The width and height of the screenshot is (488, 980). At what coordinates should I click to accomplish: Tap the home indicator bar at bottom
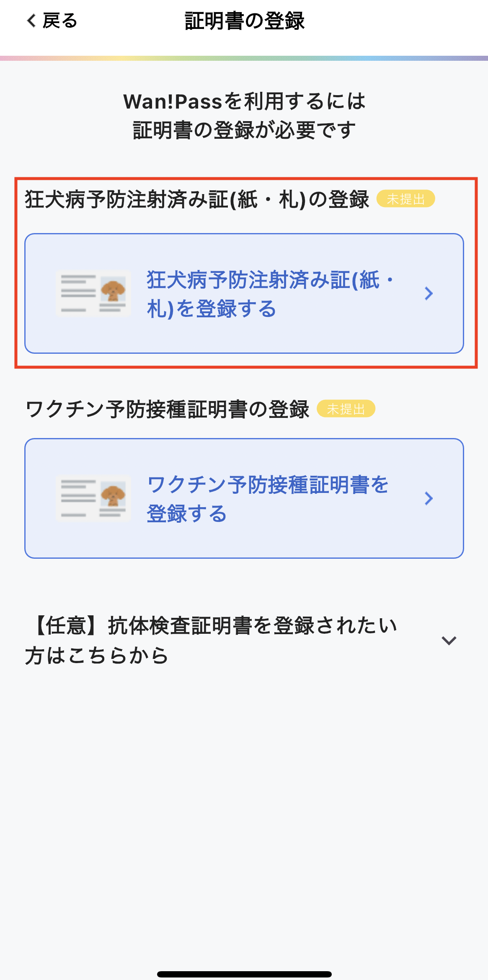coord(244,974)
